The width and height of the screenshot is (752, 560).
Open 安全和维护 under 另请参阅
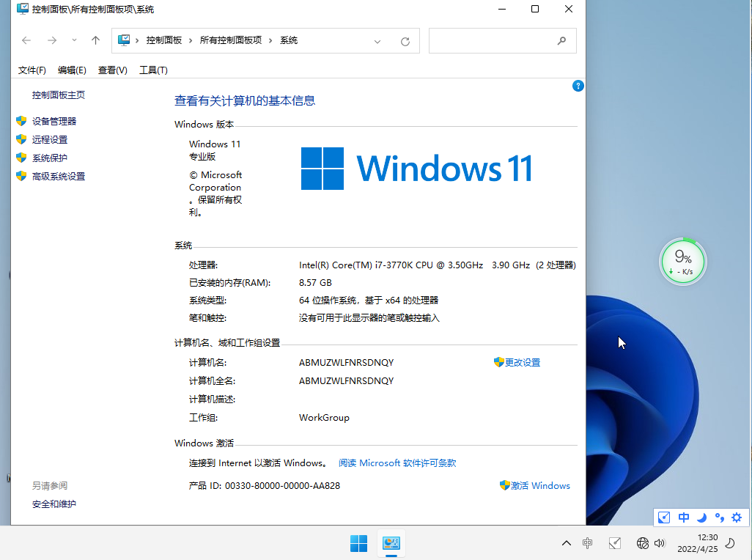pyautogui.click(x=54, y=504)
